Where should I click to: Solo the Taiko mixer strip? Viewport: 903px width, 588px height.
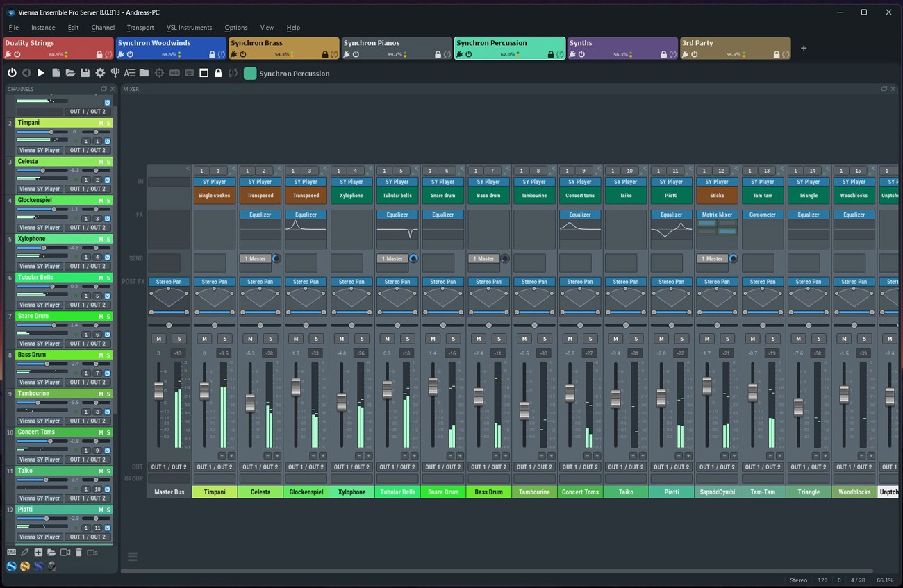pos(636,339)
